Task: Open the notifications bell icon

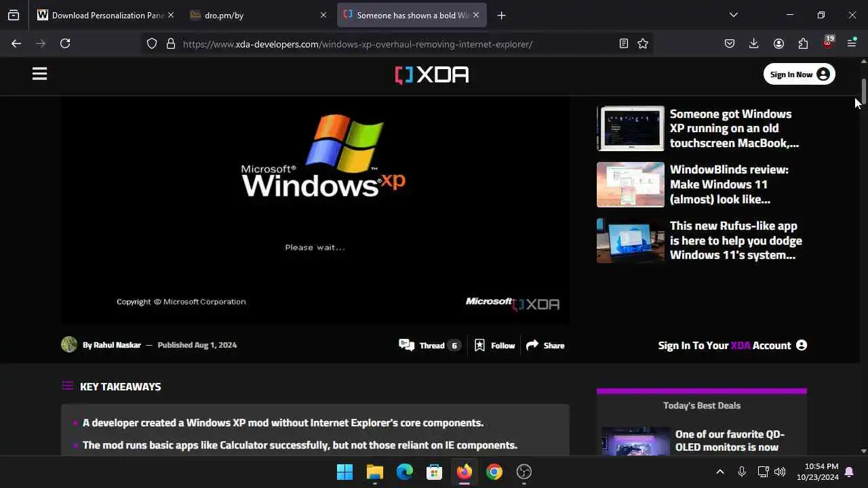Action: point(849,472)
